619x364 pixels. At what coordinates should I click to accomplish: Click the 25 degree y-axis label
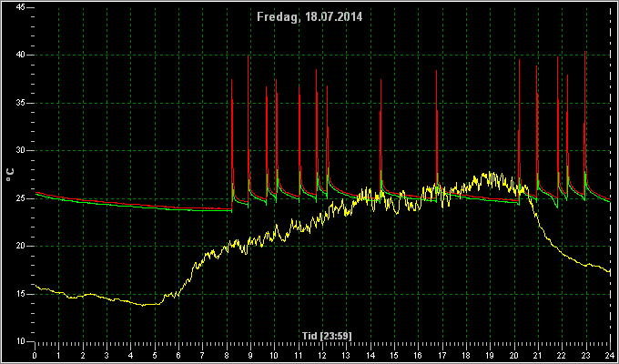pyautogui.click(x=21, y=198)
